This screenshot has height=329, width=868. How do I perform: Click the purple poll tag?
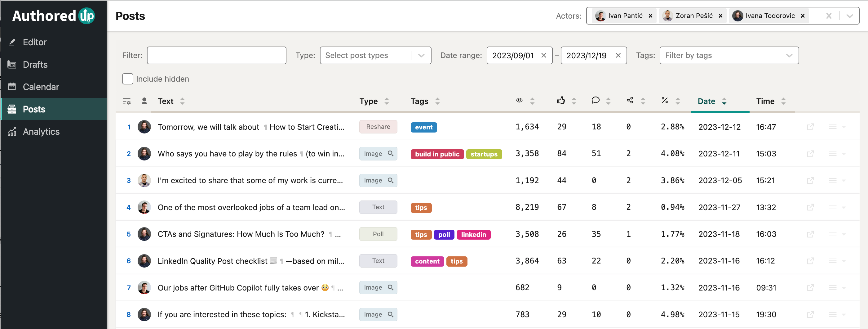444,235
